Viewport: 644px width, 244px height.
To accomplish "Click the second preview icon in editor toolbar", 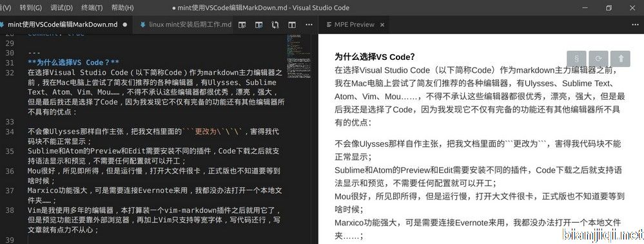I will pos(259,24).
